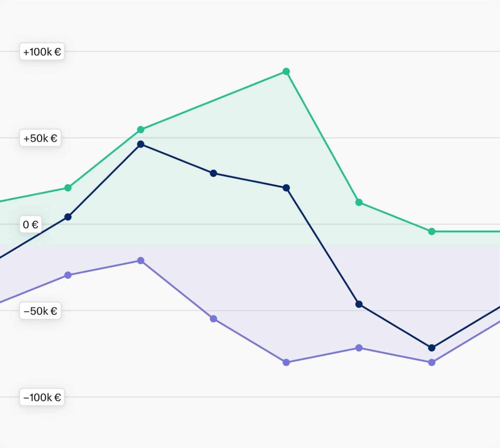The image size is (500, 448).
Task: Click the purple line's highest point
Action: (141, 261)
